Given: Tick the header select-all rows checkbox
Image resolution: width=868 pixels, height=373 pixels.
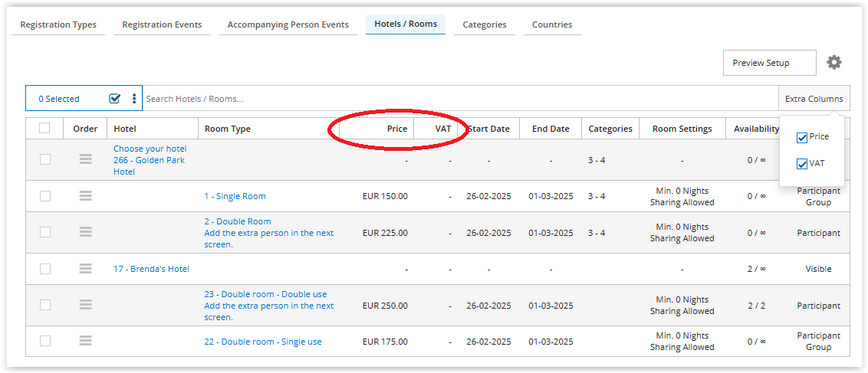Looking at the screenshot, I should (44, 128).
